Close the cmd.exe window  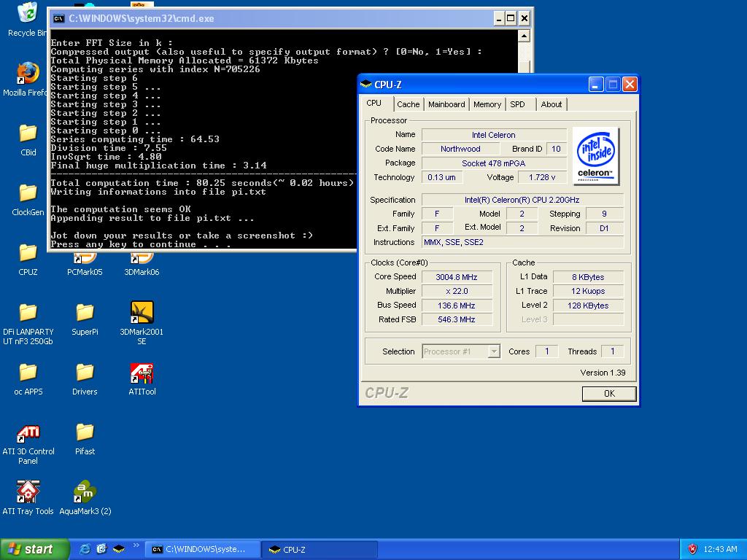point(524,18)
